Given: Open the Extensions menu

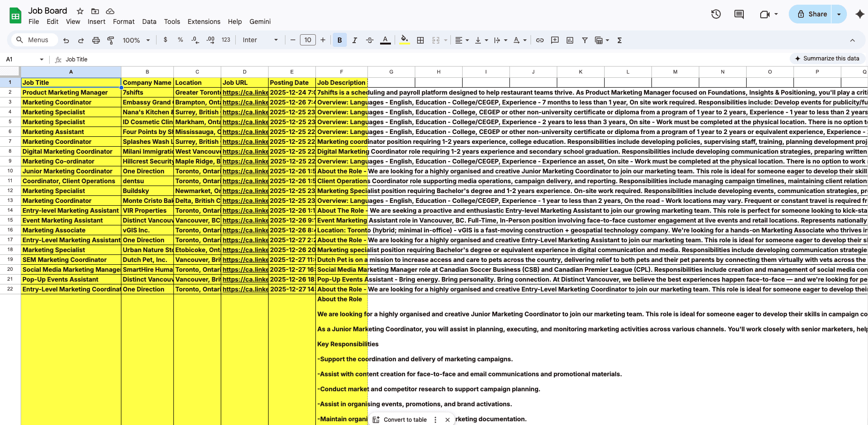Looking at the screenshot, I should pyautogui.click(x=204, y=22).
